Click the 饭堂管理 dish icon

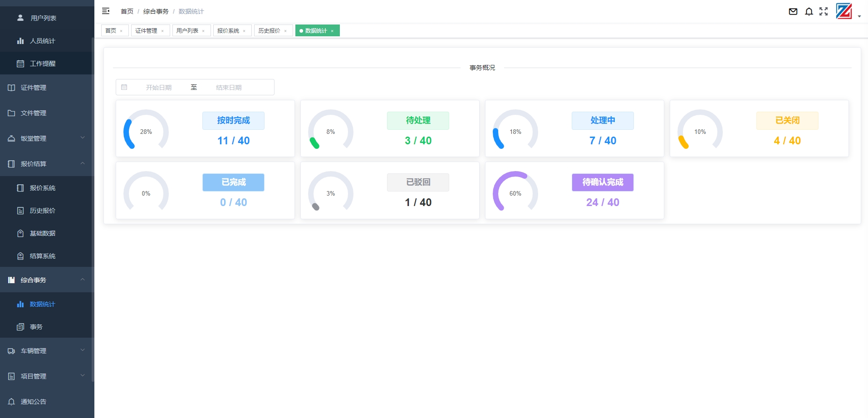tap(11, 138)
